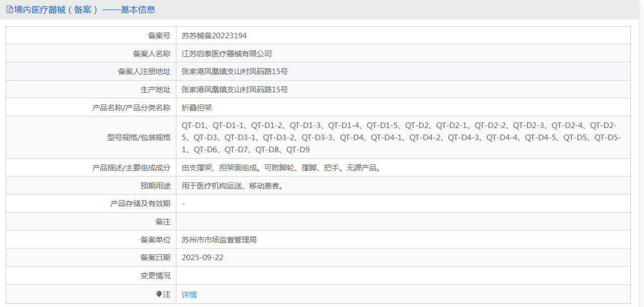Image resolution: width=644 pixels, height=307 pixels.
Task: Click the 备注 label
Action: [163, 222]
